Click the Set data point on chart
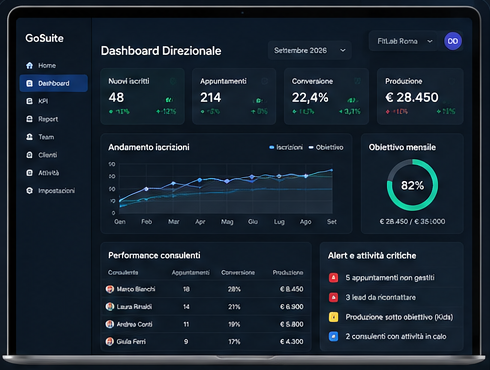490x370 pixels. click(x=332, y=170)
